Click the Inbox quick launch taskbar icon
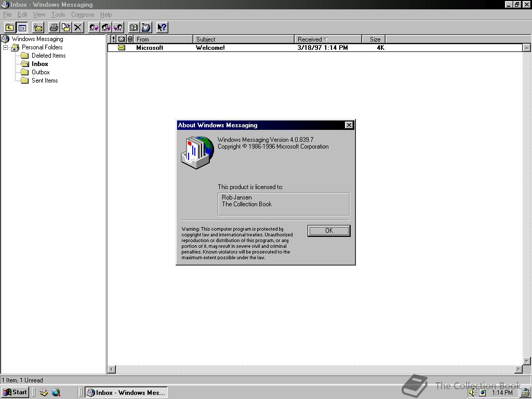 click(44, 393)
